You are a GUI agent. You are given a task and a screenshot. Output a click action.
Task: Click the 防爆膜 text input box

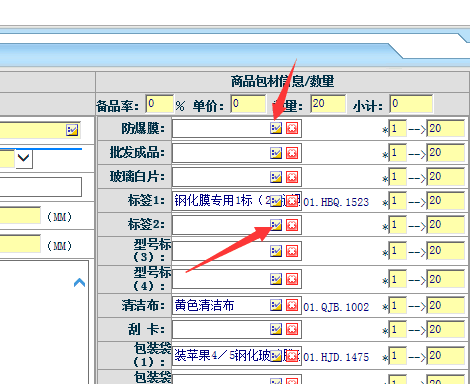coord(221,129)
